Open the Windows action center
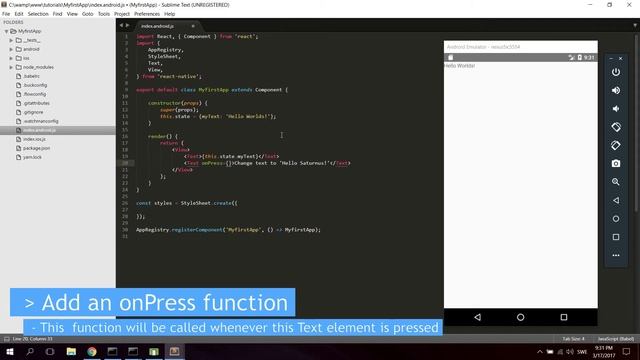Screen dimensions: 640x360 (x=627, y=351)
